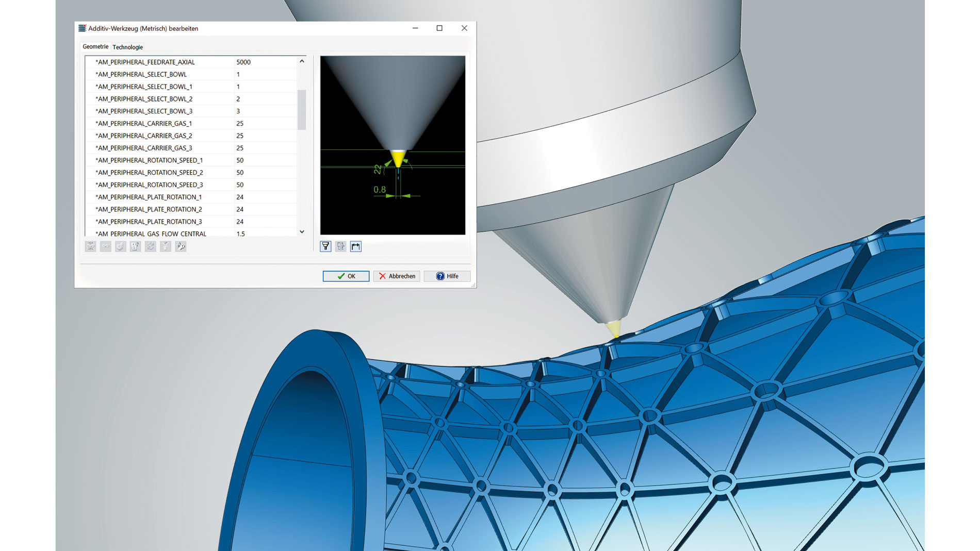The height and width of the screenshot is (551, 980).
Task: Select the AM_PERIPHERAL_ROTATION_SPEED_1 row
Action: pos(191,160)
